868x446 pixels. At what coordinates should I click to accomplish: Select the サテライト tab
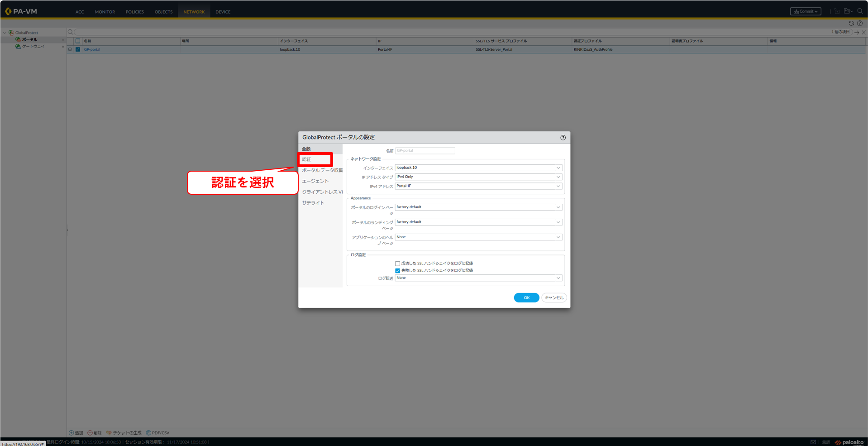pos(313,203)
